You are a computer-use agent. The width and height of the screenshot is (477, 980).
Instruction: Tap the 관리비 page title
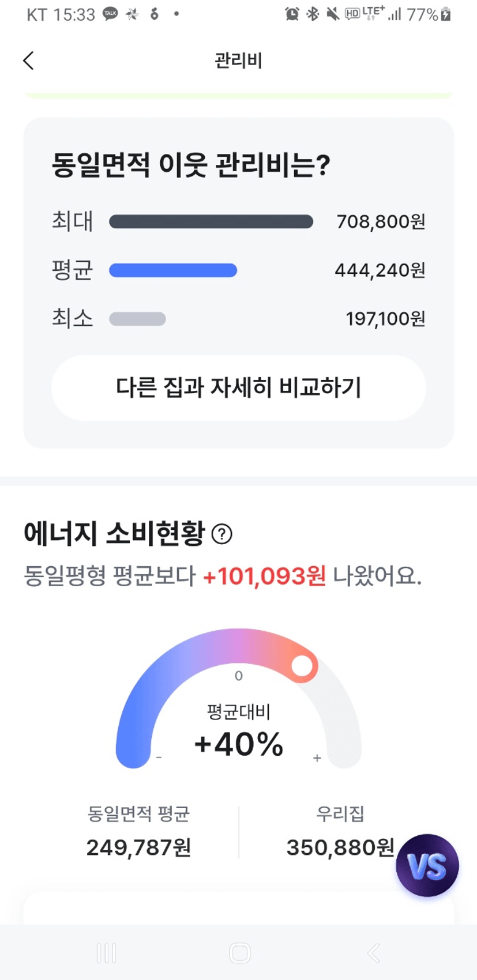coord(238,61)
